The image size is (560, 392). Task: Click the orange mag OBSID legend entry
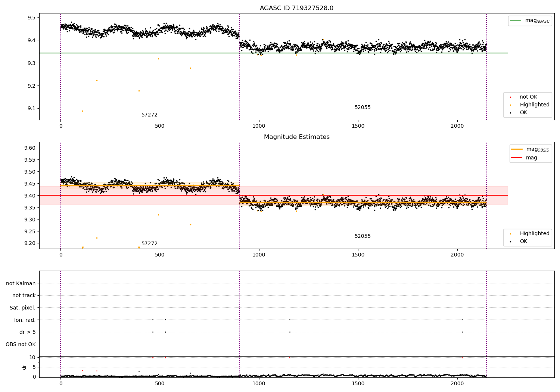click(x=531, y=149)
